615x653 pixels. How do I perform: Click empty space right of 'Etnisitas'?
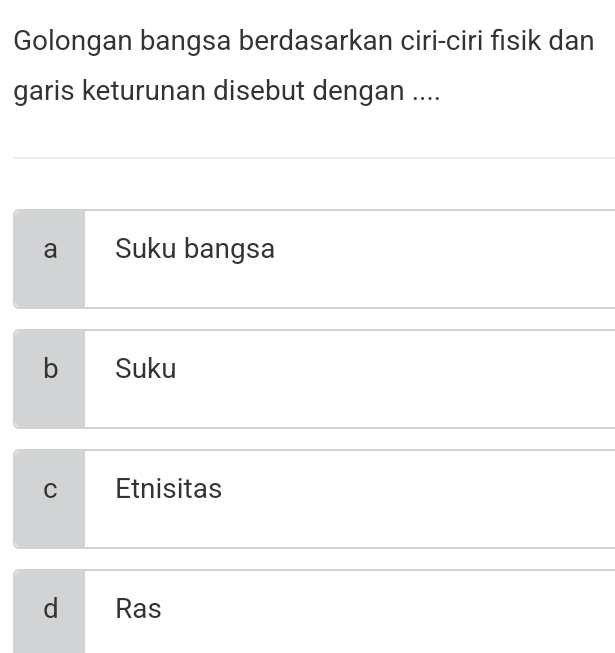[x=430, y=499]
